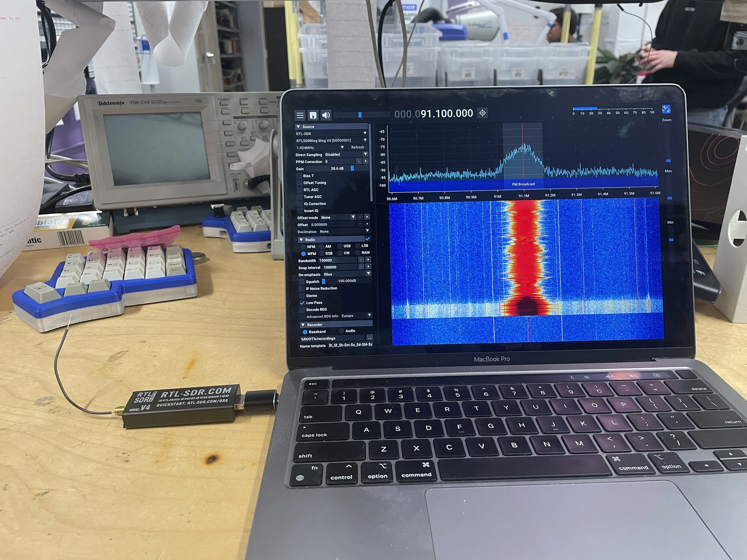Screen dimensions: 747x560
Task: Increase PPM Correction with plus button
Action: click(x=365, y=161)
